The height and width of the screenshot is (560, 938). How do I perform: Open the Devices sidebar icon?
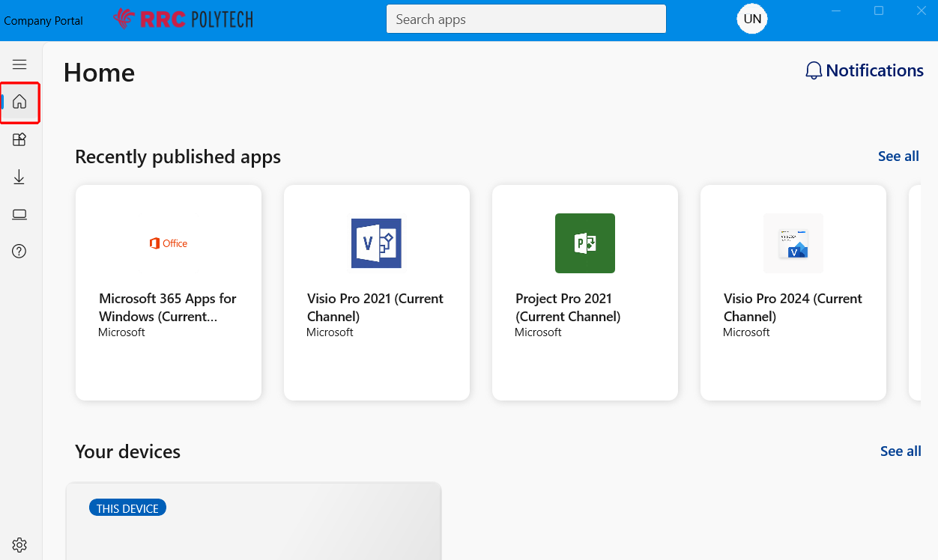19,215
